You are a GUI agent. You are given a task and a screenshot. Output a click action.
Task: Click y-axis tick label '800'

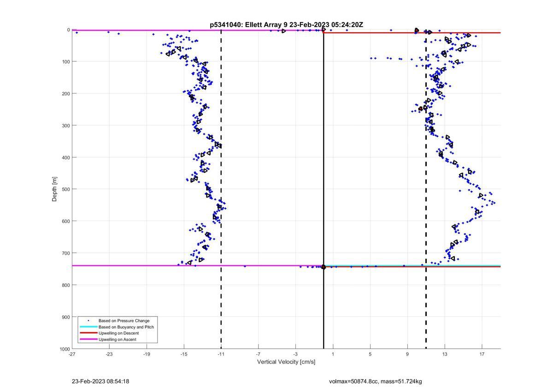point(65,285)
